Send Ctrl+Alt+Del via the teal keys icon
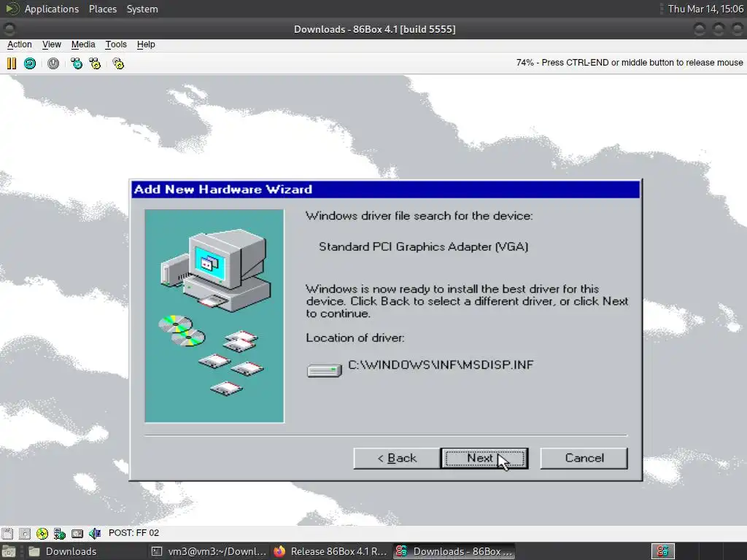747x560 pixels. point(76,63)
